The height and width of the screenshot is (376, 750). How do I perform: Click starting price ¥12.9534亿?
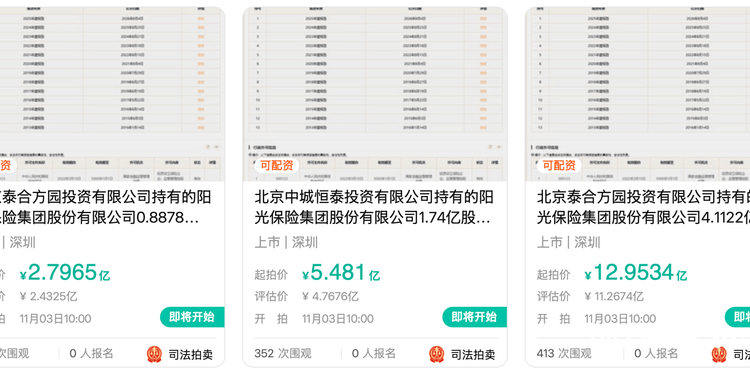pos(636,273)
